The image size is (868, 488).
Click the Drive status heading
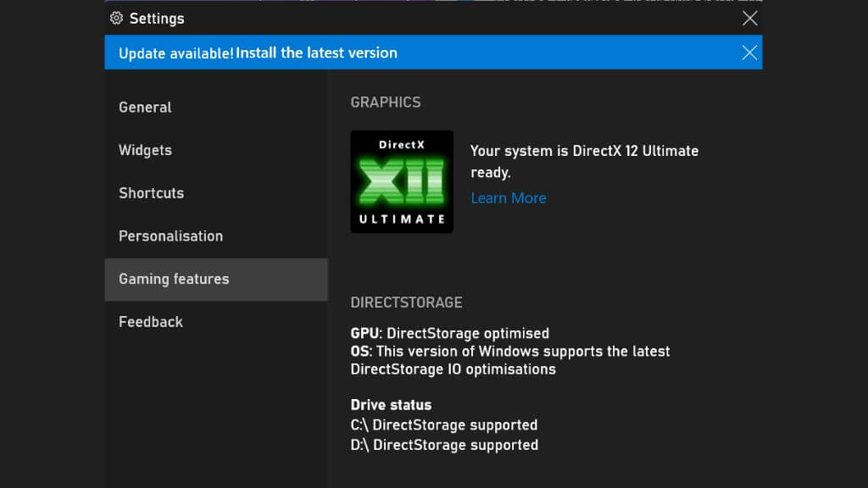pyautogui.click(x=391, y=405)
